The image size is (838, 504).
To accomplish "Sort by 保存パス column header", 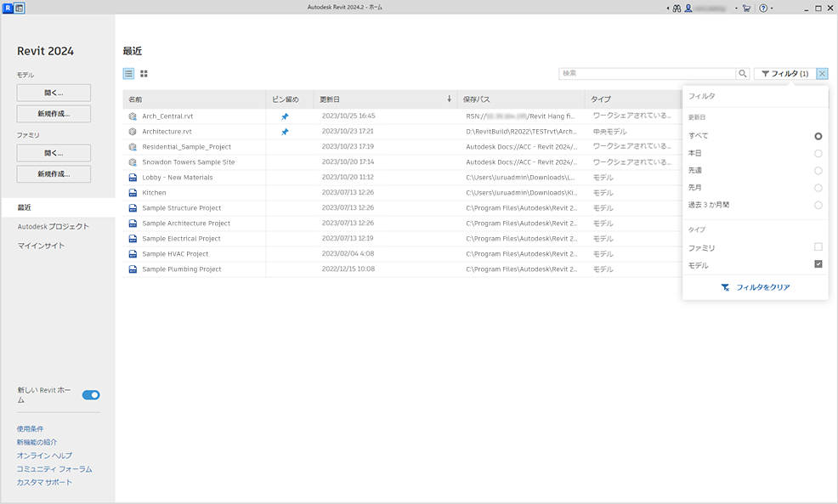I will [x=521, y=99].
